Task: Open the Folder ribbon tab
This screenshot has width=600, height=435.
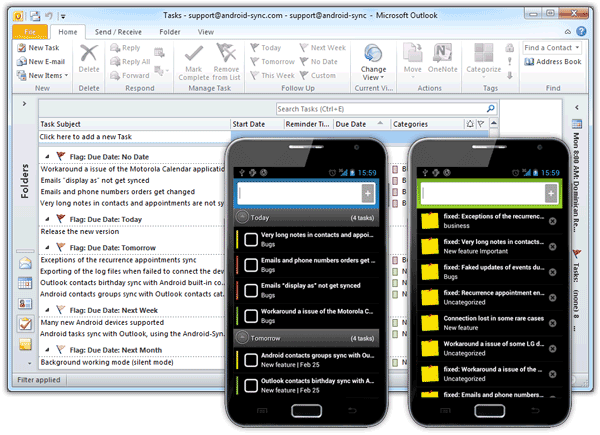Action: (170, 32)
